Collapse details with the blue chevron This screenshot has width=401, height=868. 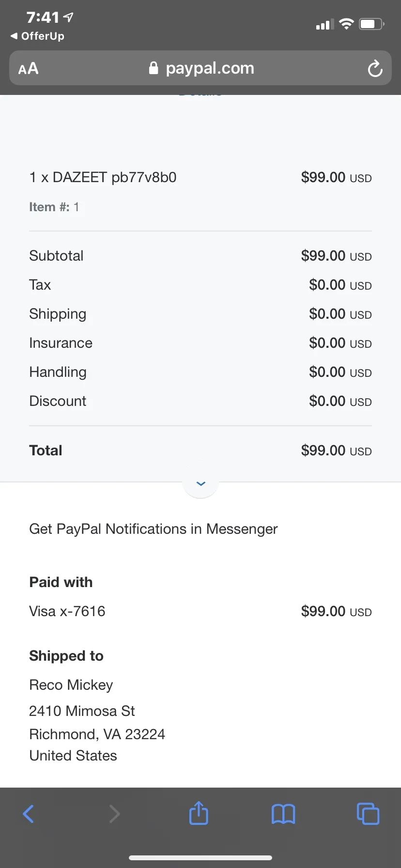pos(200,483)
